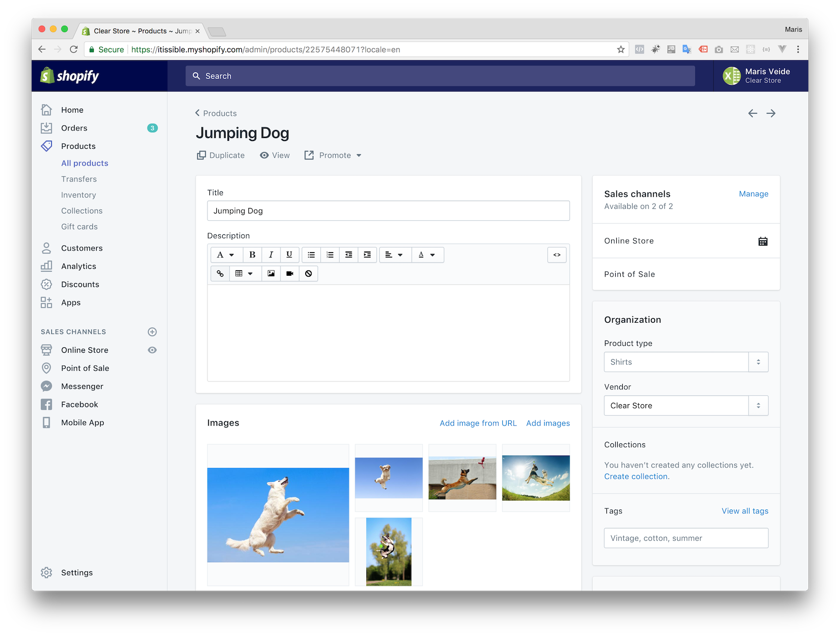Open Inventory in the sidebar

(79, 195)
